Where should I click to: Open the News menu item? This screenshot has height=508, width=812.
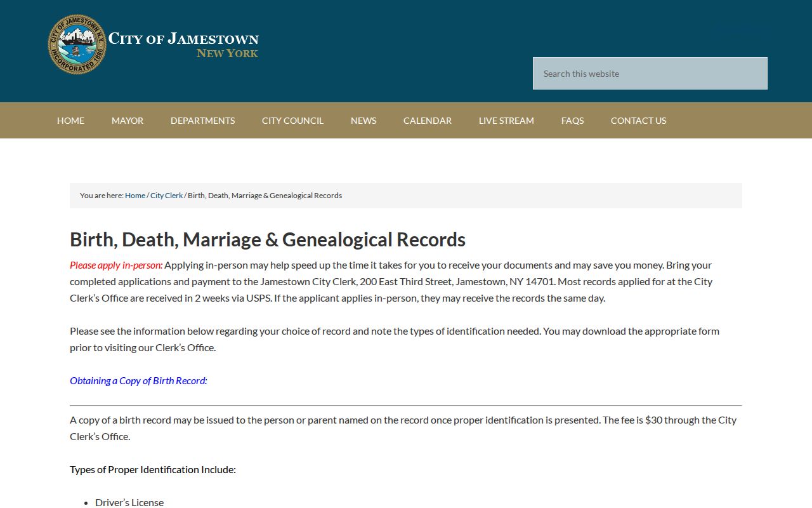pos(363,121)
